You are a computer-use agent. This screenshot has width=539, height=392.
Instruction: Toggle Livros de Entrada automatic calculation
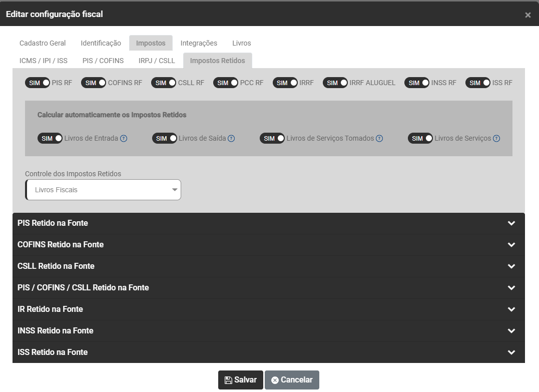tap(50, 139)
